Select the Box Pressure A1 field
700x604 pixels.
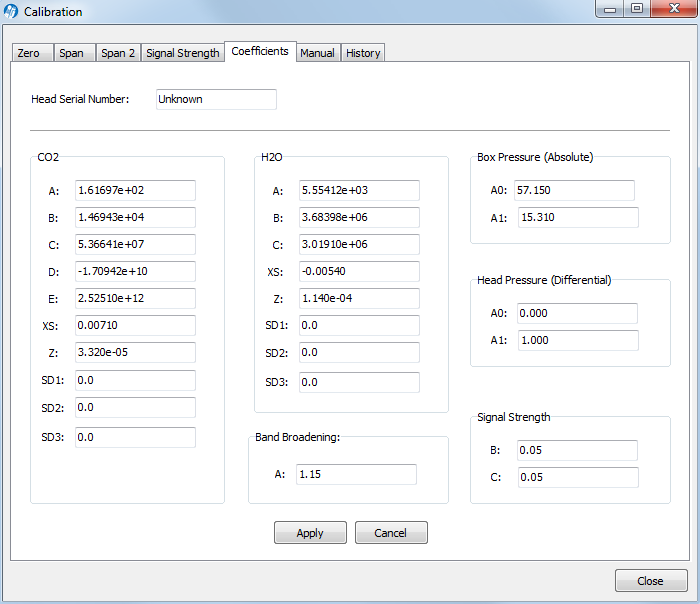578,217
